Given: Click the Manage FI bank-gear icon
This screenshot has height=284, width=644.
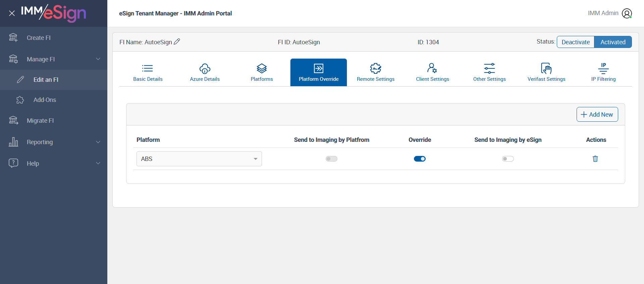Looking at the screenshot, I should click(13, 59).
